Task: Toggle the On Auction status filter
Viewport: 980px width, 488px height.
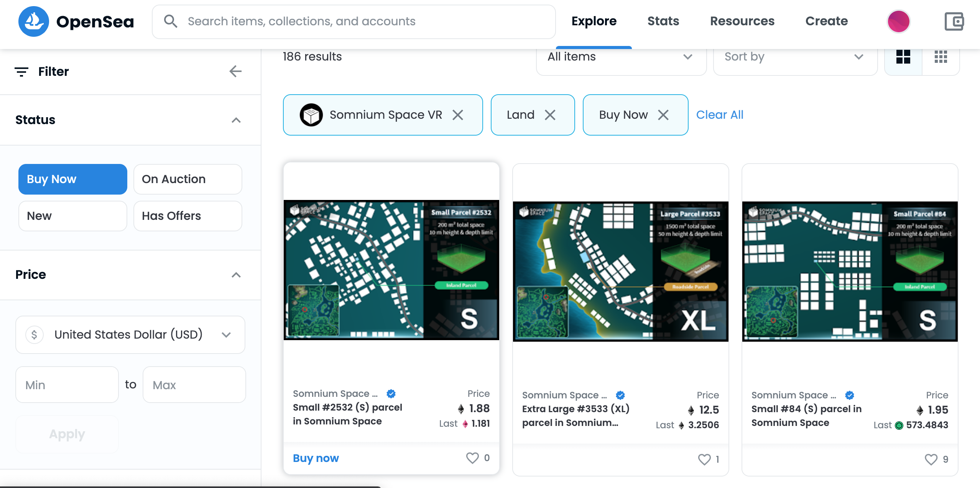Action: [188, 179]
